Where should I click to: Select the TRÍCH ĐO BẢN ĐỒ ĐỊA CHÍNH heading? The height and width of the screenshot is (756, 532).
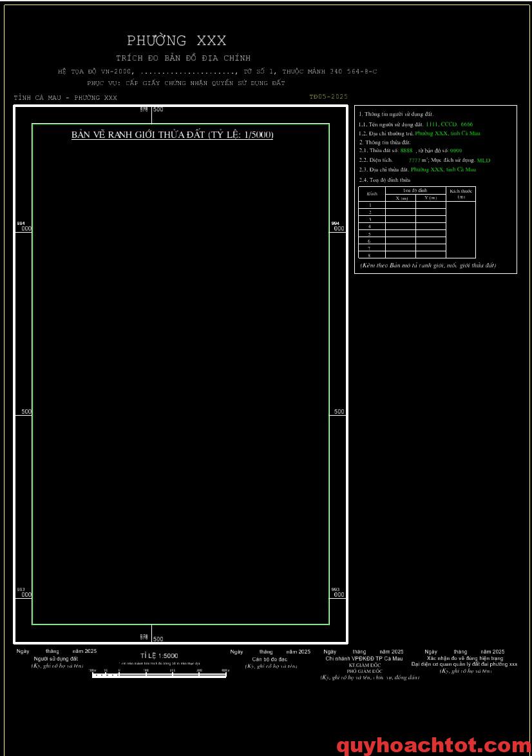point(183,58)
